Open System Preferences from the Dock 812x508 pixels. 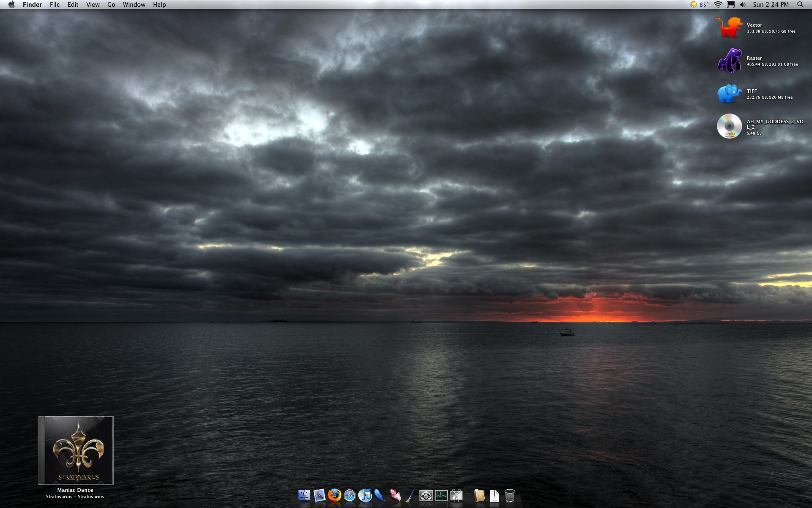point(425,495)
